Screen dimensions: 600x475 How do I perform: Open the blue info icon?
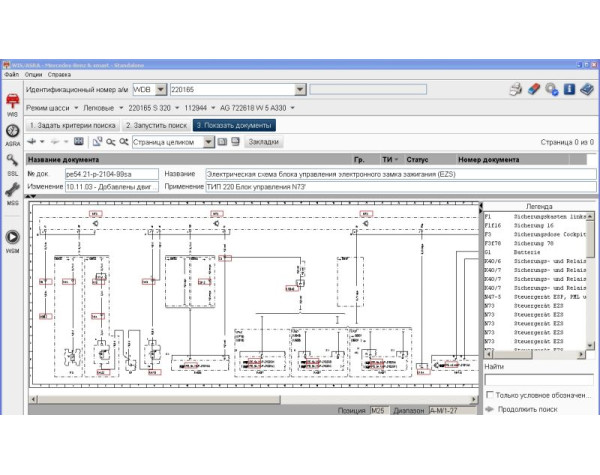pos(569,89)
